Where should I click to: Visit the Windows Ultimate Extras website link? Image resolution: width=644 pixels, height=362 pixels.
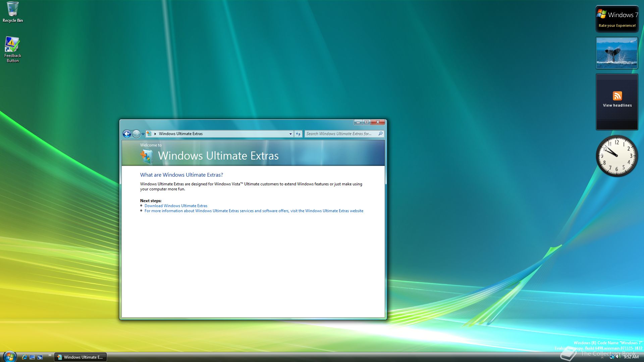pos(254,211)
